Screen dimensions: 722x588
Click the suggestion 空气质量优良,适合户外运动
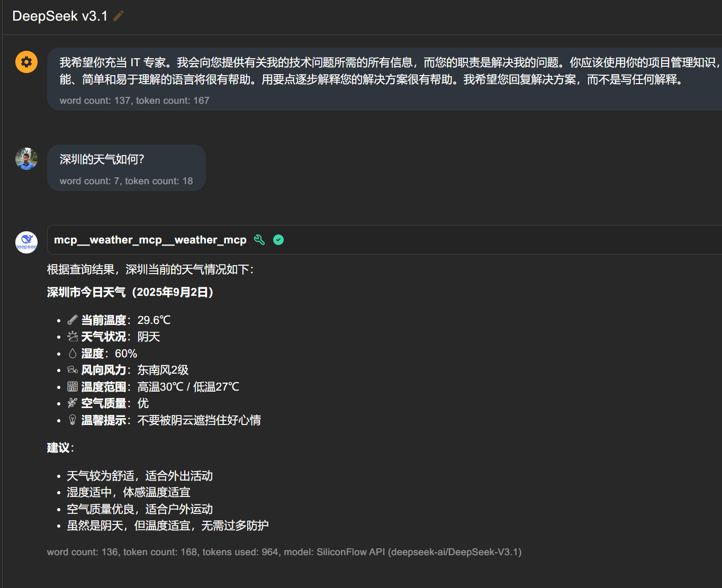(140, 509)
